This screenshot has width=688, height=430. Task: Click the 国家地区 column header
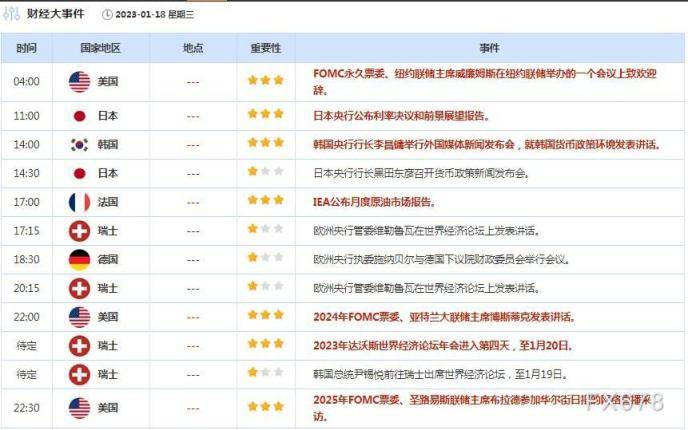point(100,48)
